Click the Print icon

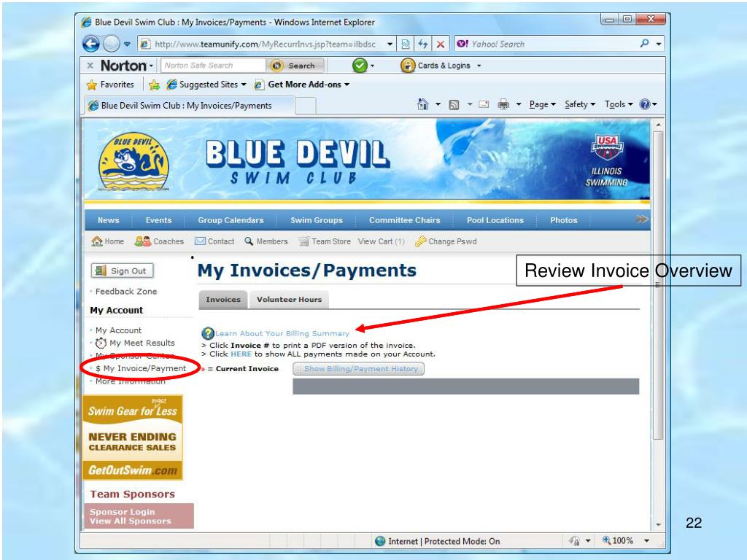[x=503, y=104]
